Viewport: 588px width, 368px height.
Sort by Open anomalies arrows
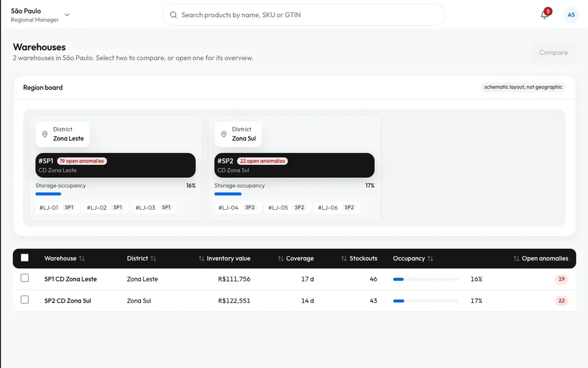tap(516, 258)
